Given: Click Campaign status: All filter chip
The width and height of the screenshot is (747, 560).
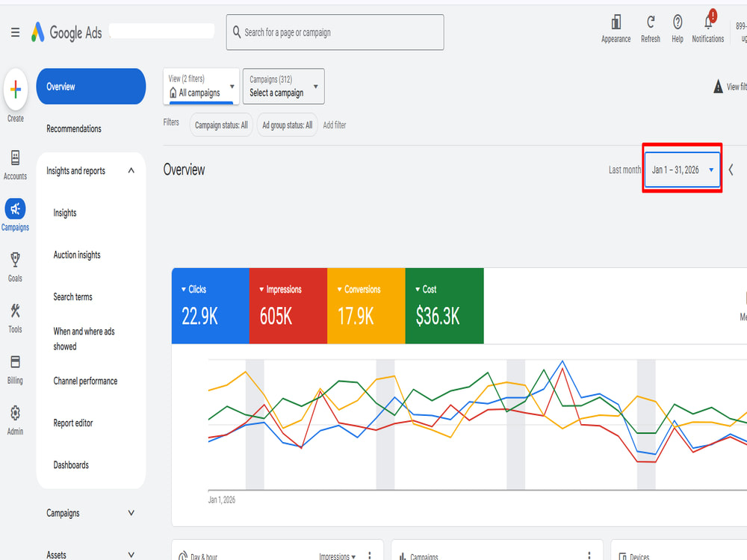Looking at the screenshot, I should point(221,125).
